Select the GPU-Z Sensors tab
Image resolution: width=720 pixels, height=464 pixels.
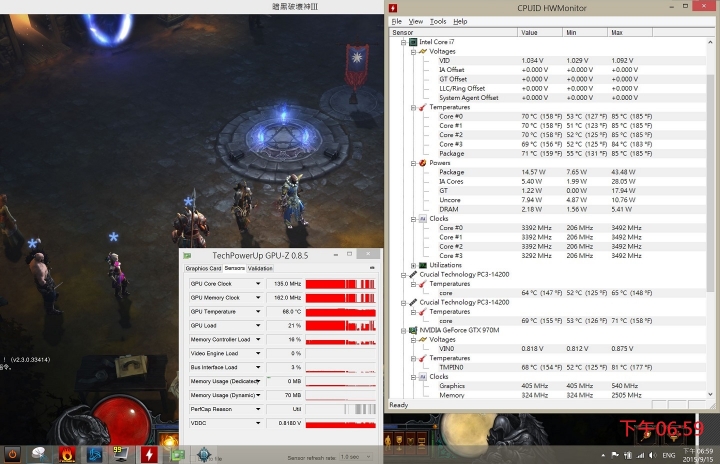(234, 268)
